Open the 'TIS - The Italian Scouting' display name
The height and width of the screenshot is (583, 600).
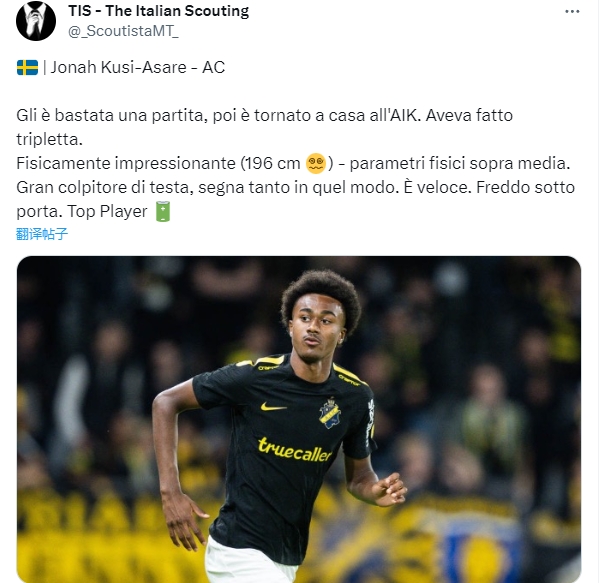click(158, 11)
